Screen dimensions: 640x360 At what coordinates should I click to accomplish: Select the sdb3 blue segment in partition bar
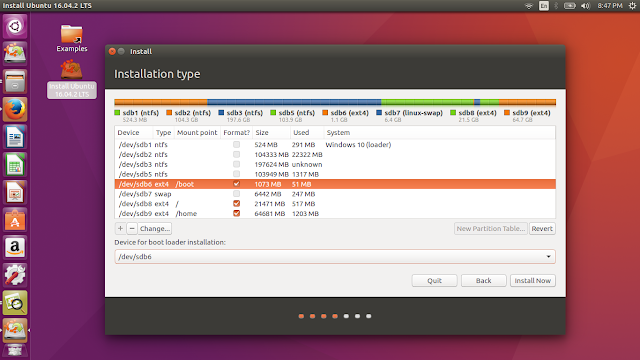[294, 102]
